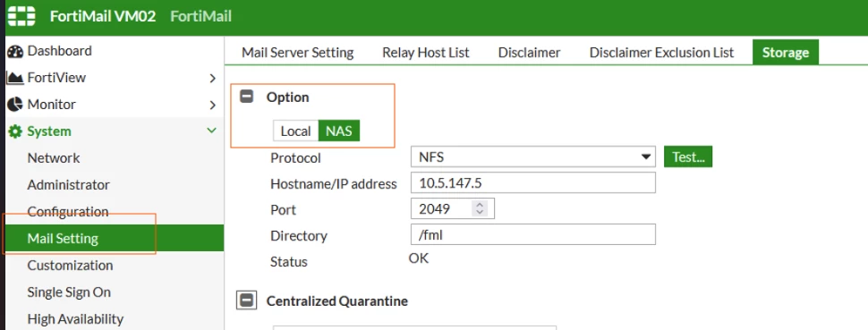Expand the Monitor submenu arrow
The width and height of the screenshot is (868, 330).
click(x=213, y=106)
